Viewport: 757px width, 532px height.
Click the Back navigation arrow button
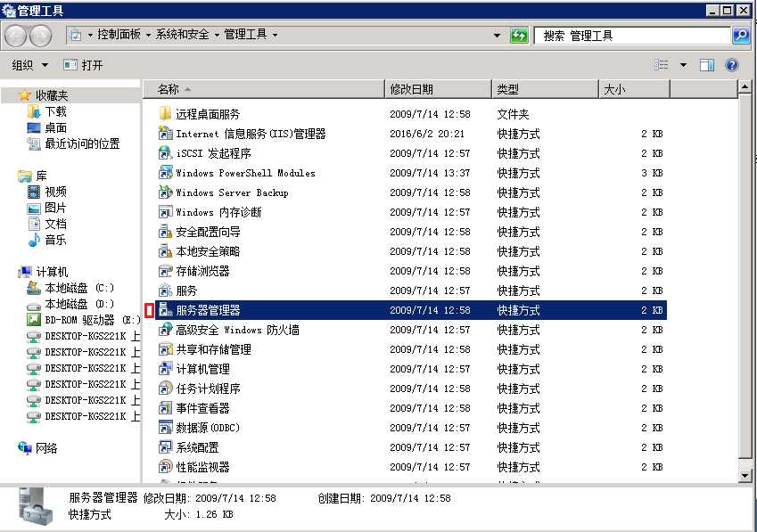coord(15,36)
